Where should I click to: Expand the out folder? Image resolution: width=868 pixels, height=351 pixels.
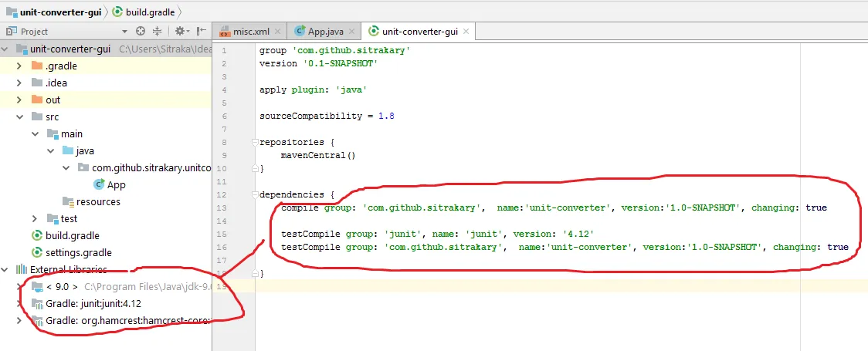tap(19, 100)
